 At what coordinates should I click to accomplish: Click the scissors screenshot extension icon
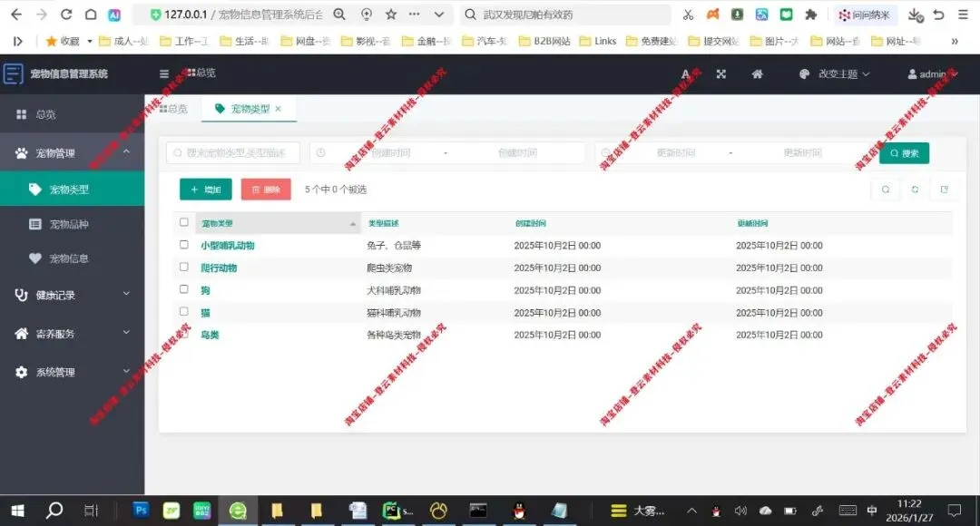pyautogui.click(x=688, y=15)
